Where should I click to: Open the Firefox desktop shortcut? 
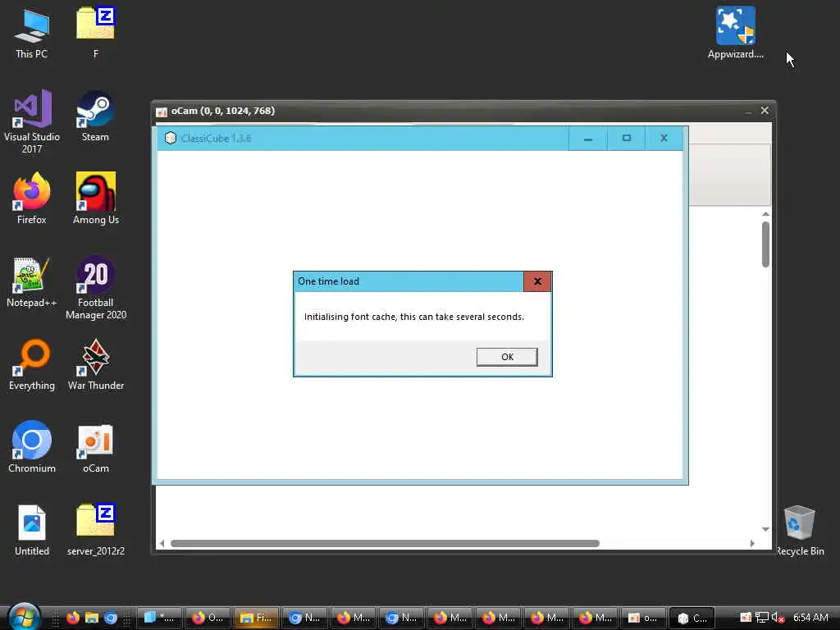coord(32,199)
